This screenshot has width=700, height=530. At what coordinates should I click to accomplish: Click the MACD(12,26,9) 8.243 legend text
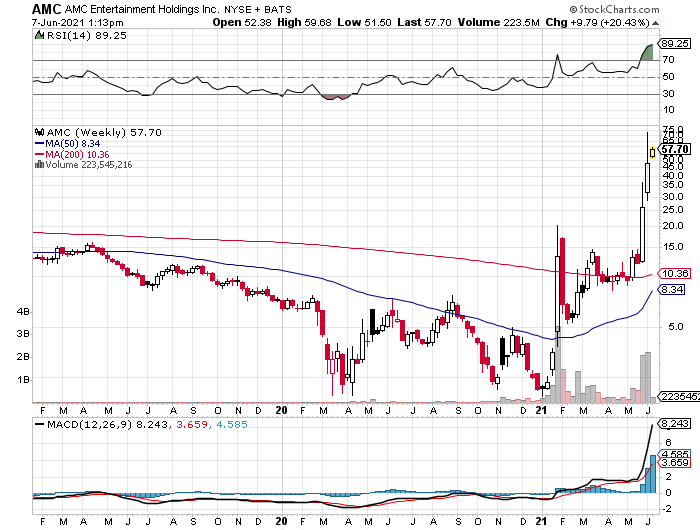108,424
